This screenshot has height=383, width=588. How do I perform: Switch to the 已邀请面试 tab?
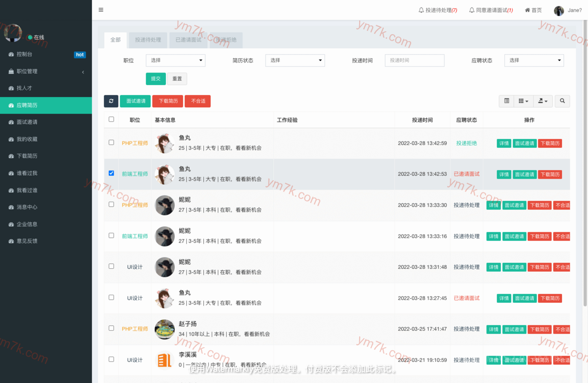(188, 40)
